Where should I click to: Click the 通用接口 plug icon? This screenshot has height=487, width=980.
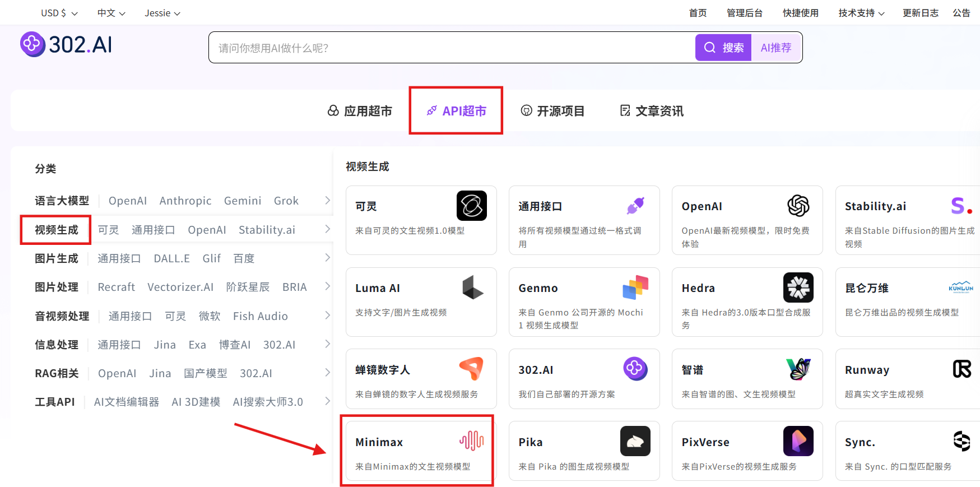point(635,206)
